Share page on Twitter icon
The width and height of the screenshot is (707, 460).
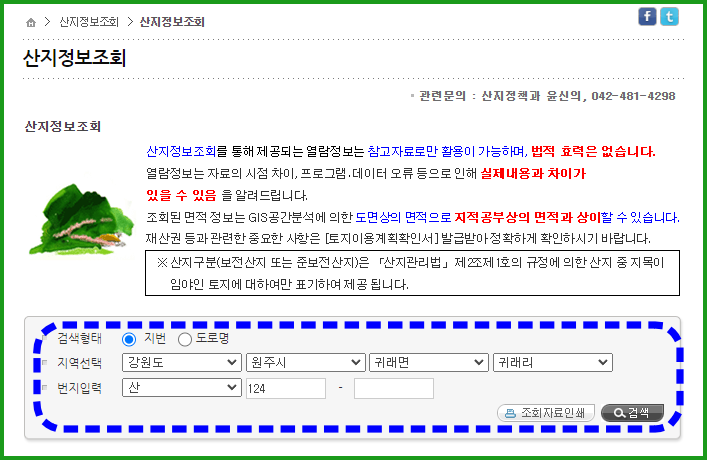click(670, 17)
